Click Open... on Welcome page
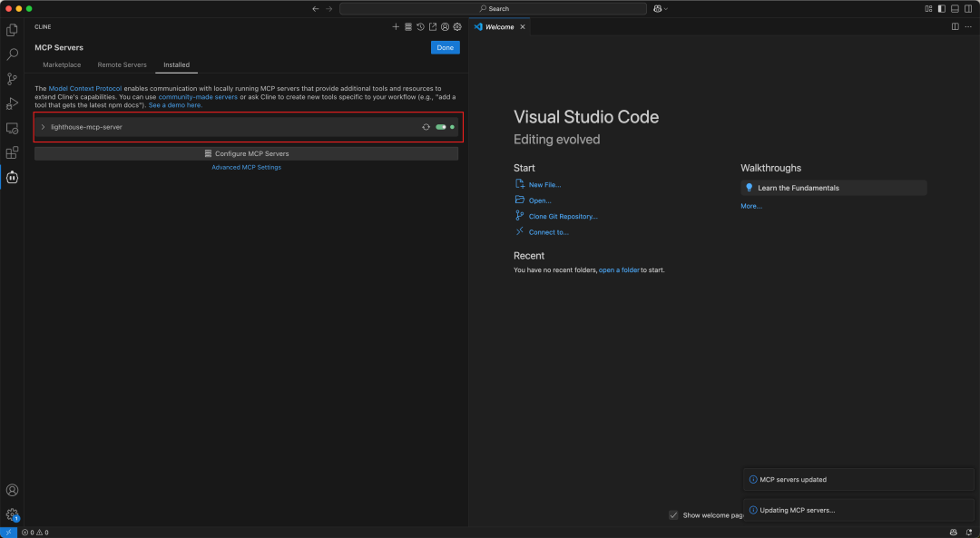This screenshot has width=980, height=538. (539, 201)
